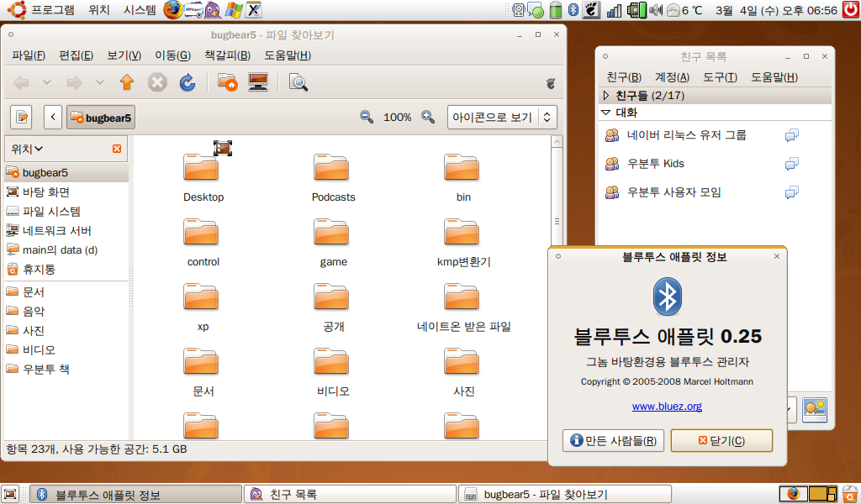
Task: Launch Firefox from top panel
Action: click(x=173, y=10)
